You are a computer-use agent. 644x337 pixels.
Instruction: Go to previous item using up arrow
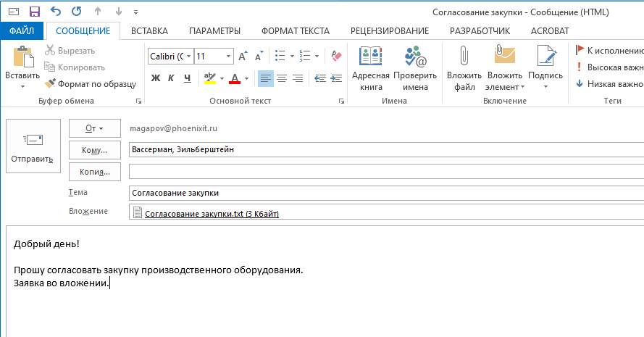tap(98, 12)
